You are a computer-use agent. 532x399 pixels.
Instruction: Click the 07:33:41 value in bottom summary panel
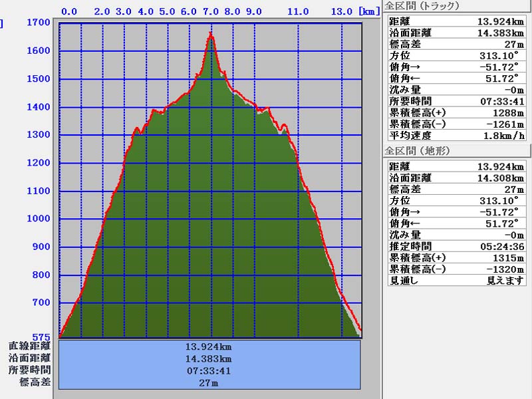[209, 370]
